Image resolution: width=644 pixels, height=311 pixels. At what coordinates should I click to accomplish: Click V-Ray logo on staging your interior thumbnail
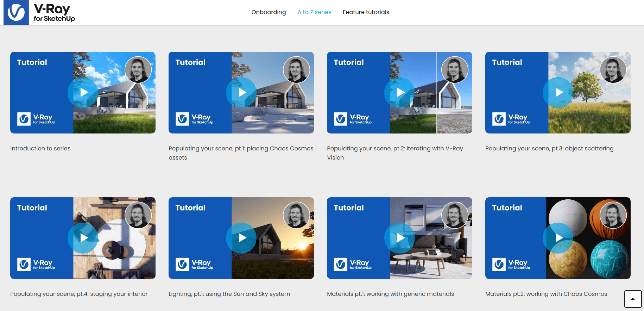pyautogui.click(x=36, y=265)
